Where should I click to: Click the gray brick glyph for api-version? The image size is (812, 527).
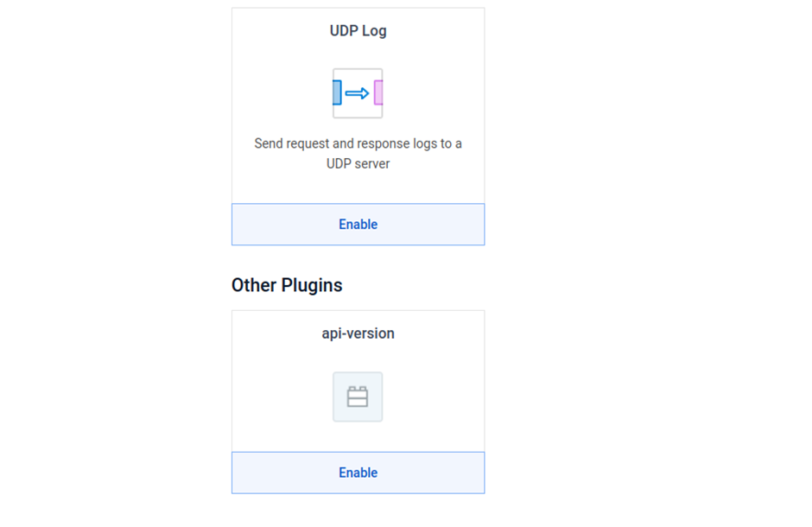point(358,397)
